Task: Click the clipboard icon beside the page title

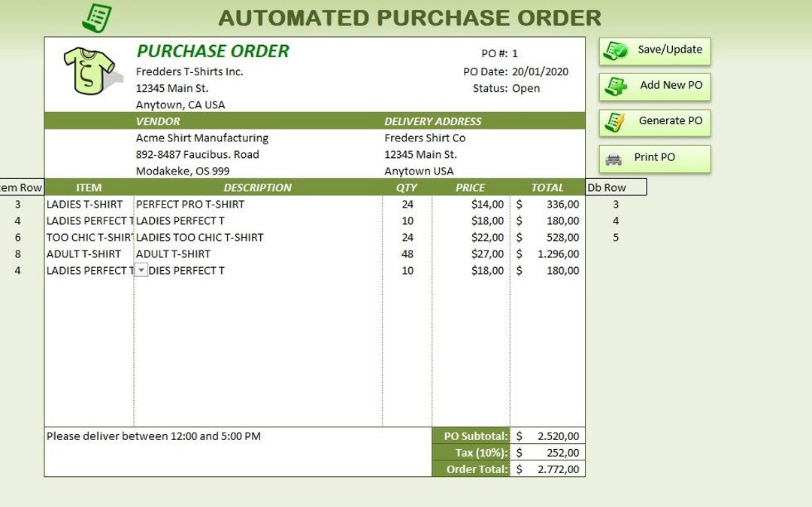Action: point(98,15)
